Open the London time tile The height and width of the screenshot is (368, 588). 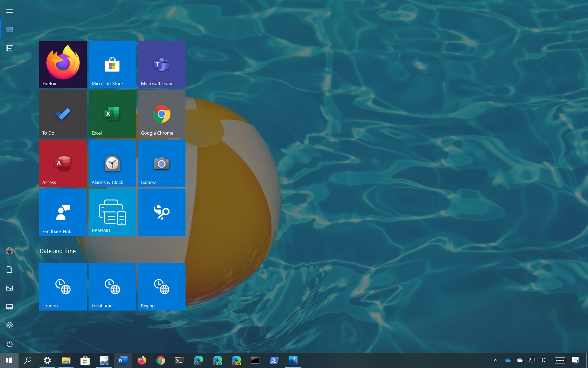coord(63,287)
